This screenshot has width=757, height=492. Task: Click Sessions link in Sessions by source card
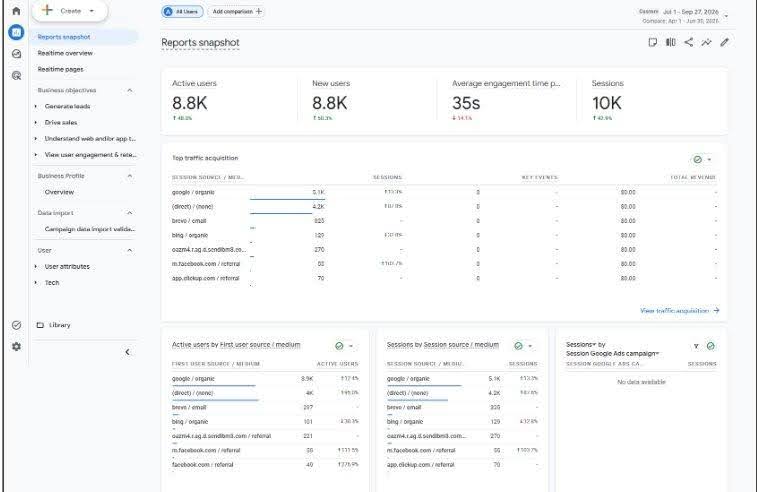pyautogui.click(x=399, y=345)
